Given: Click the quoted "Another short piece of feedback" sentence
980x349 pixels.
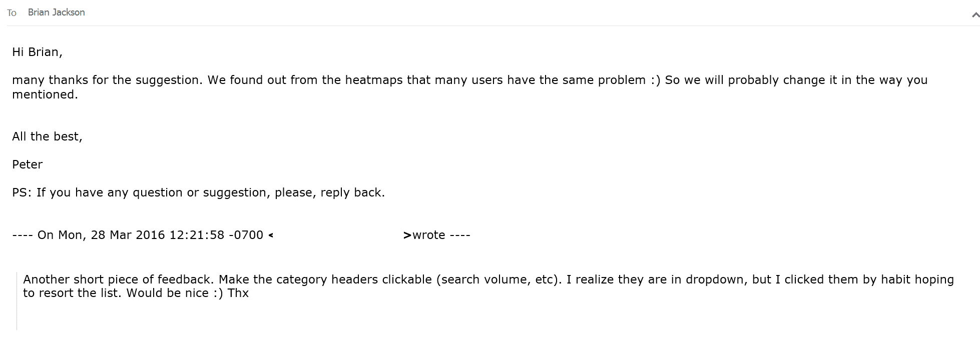Looking at the screenshot, I should [x=119, y=279].
